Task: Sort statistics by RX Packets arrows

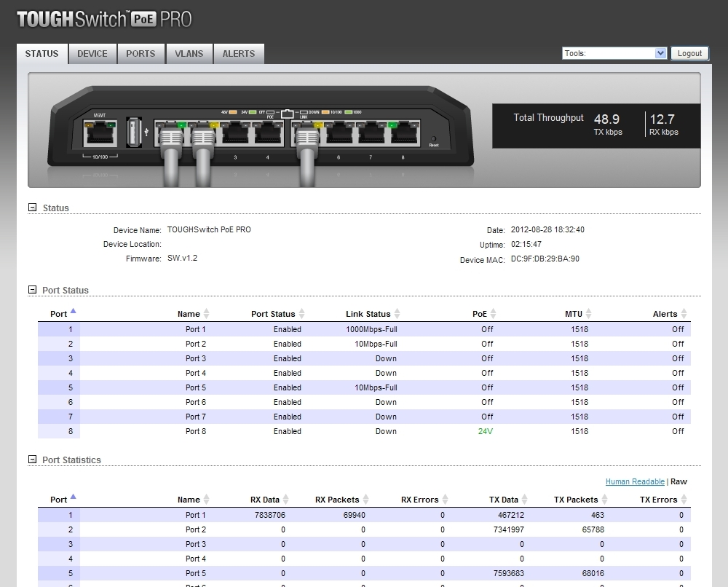Action: pyautogui.click(x=366, y=499)
